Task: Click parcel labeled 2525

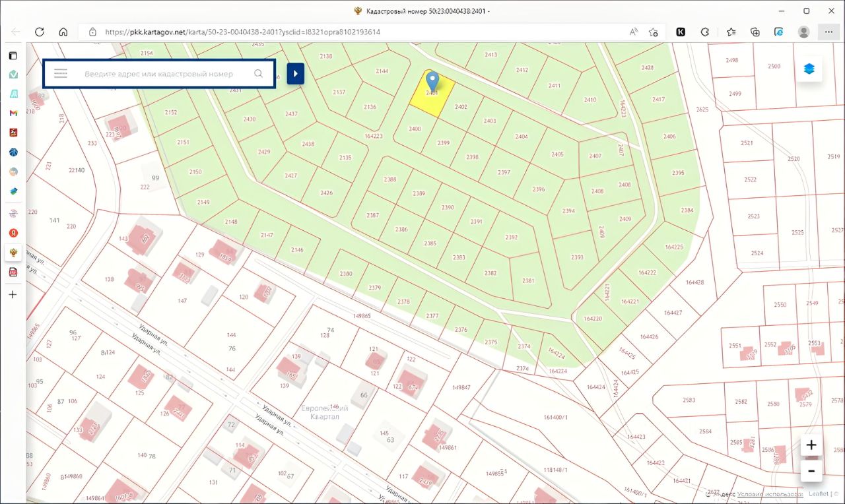Action: (797, 232)
